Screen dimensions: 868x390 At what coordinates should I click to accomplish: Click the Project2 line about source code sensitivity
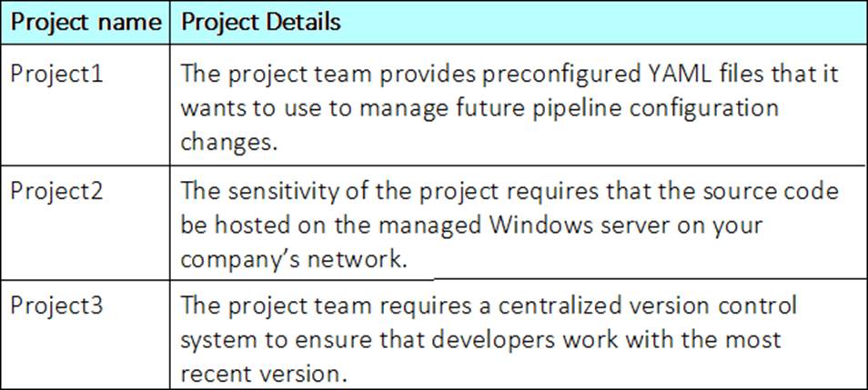[x=510, y=192]
